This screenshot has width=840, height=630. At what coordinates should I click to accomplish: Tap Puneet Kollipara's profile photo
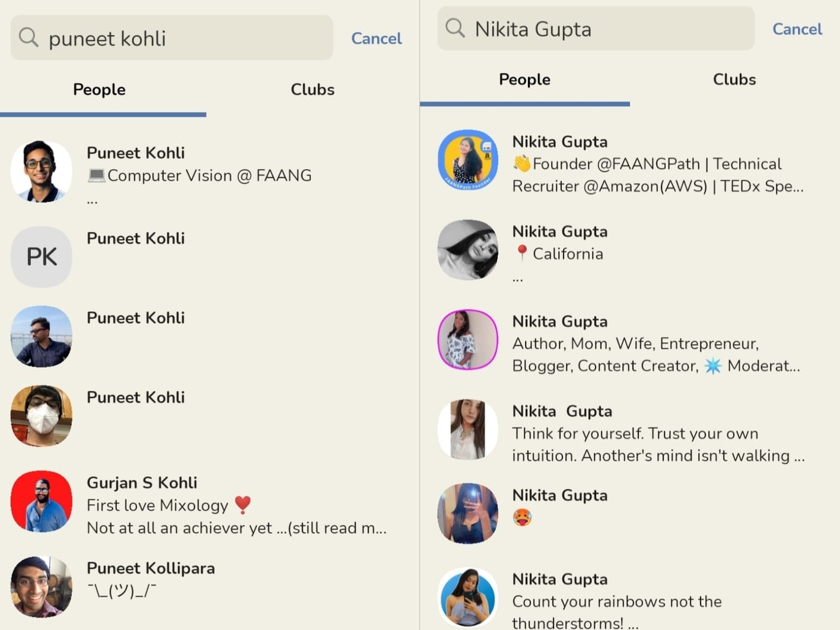pos(42,587)
